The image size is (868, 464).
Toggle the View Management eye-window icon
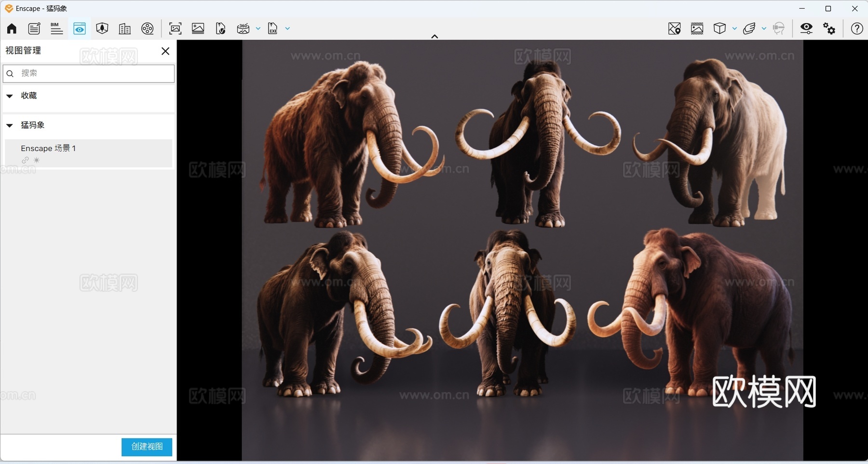click(80, 28)
